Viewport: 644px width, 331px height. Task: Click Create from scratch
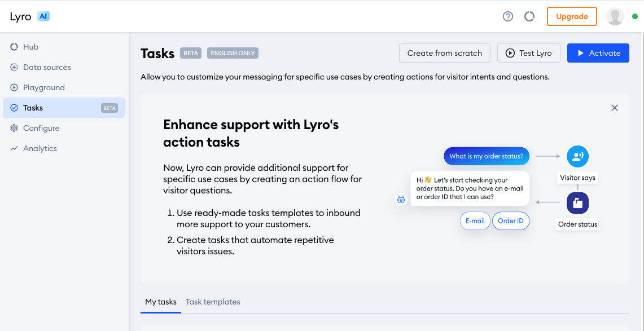444,53
